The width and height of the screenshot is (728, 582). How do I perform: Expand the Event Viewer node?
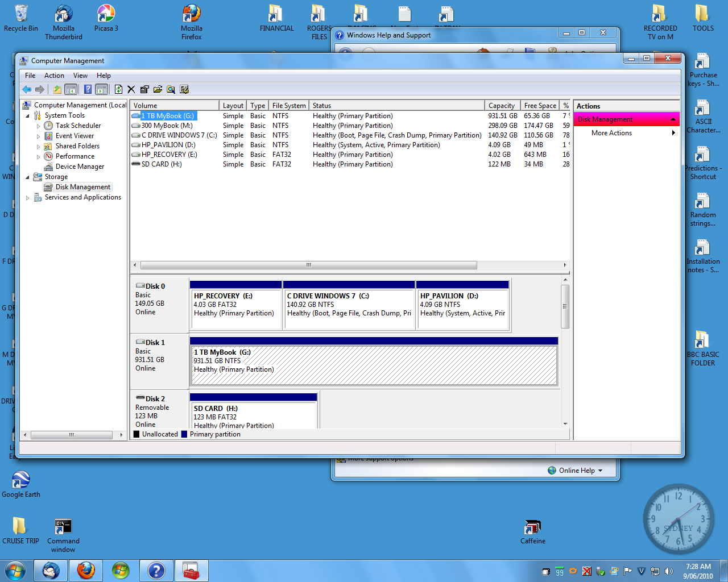pyautogui.click(x=38, y=136)
